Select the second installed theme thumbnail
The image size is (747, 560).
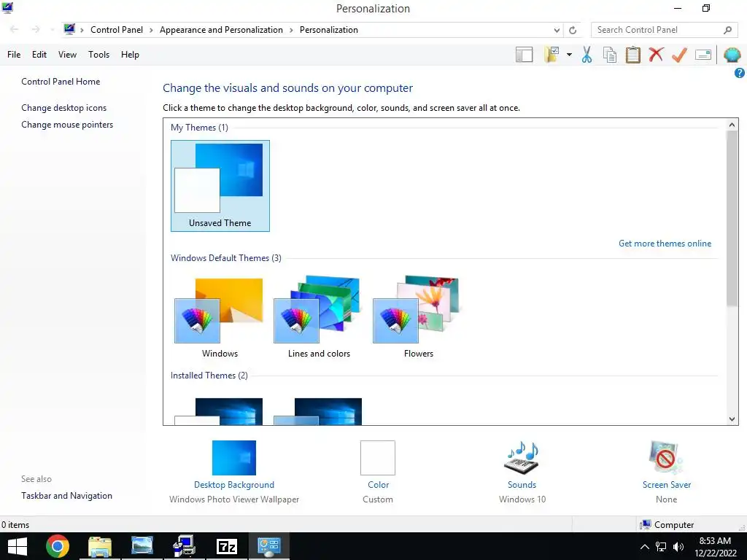coord(318,411)
